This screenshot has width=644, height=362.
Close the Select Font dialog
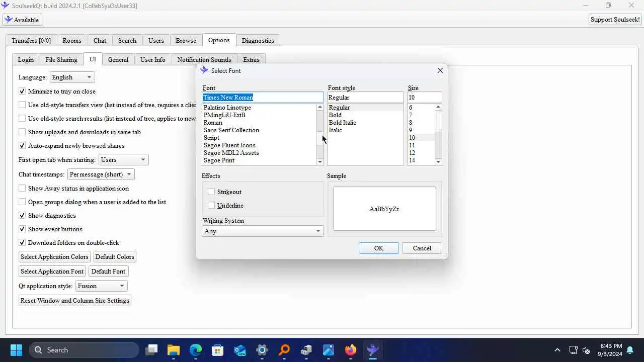pyautogui.click(x=440, y=70)
